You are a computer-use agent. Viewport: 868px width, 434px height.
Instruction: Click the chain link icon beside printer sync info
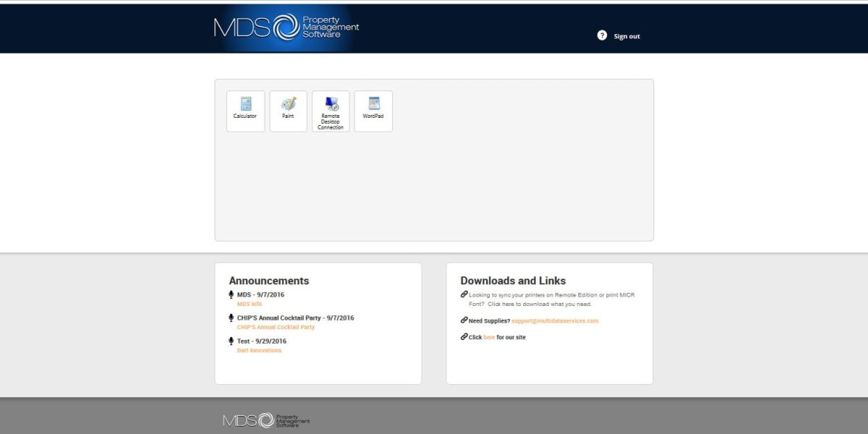tap(464, 292)
